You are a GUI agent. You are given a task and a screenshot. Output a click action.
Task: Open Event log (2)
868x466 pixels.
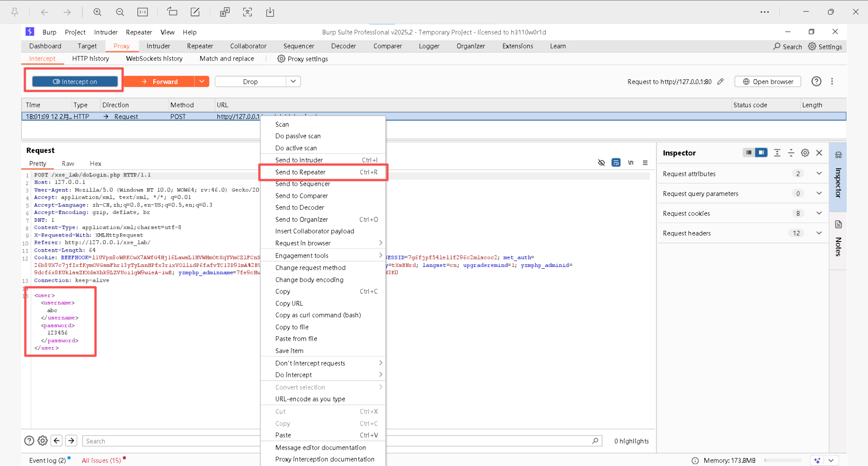click(47, 461)
